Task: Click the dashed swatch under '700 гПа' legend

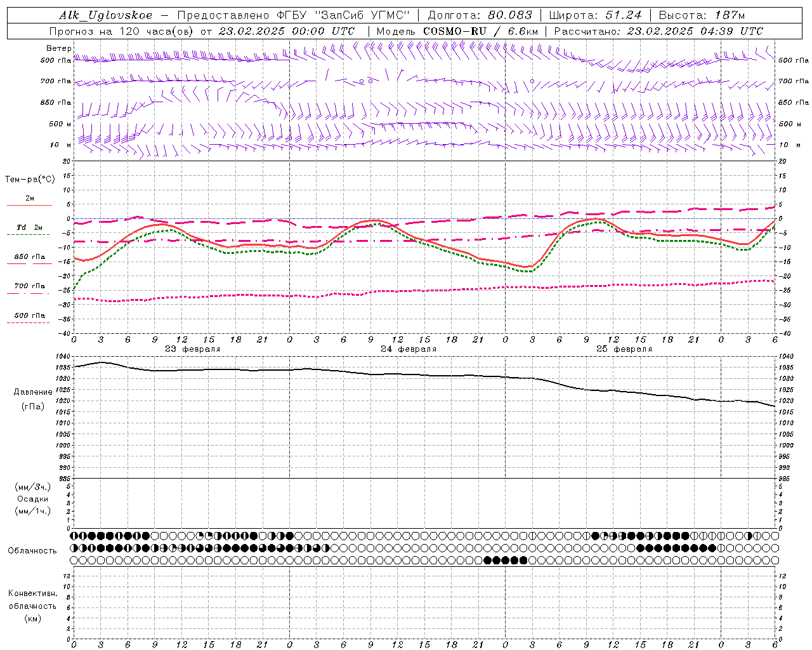Action: (x=28, y=293)
